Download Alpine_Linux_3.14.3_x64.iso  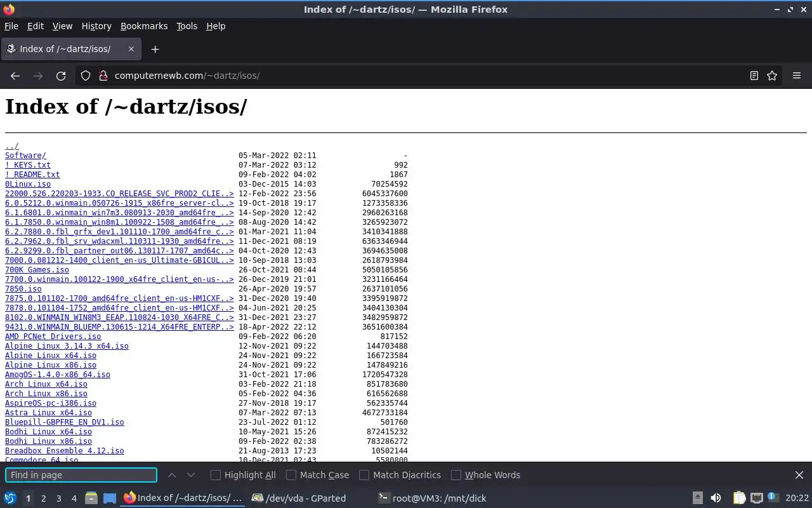[x=67, y=346]
